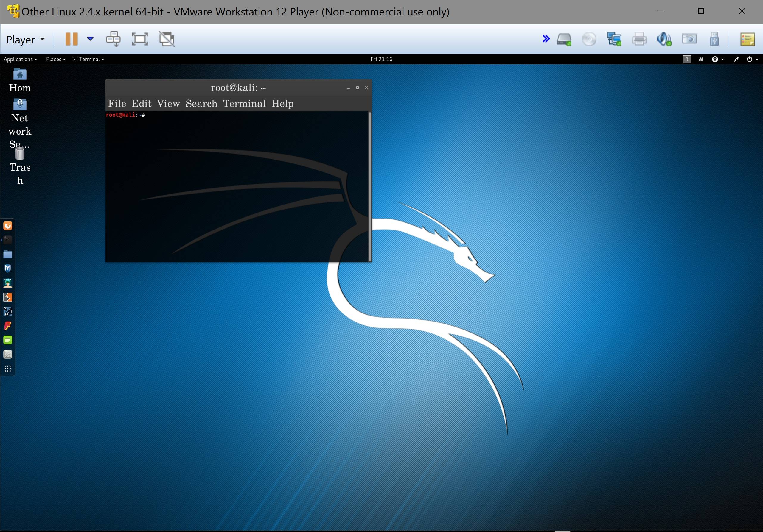
Task: Click the USB device icon
Action: click(714, 39)
